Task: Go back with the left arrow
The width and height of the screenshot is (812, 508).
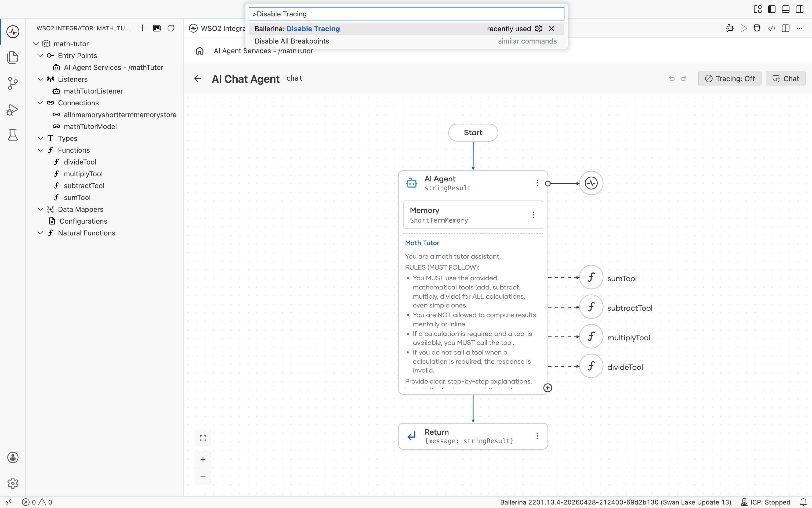Action: tap(198, 78)
